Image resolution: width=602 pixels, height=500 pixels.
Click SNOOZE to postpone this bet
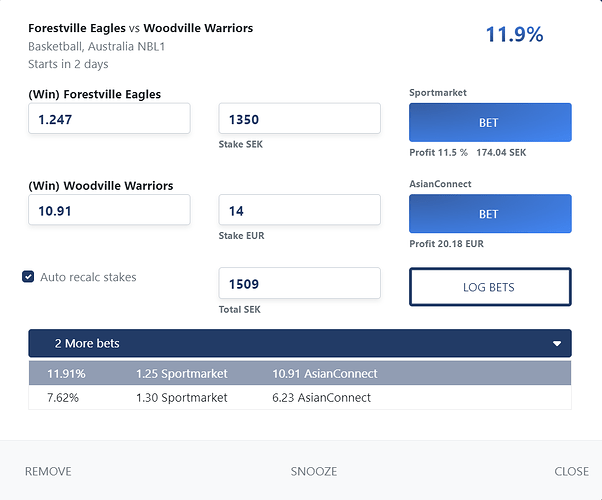coord(313,471)
